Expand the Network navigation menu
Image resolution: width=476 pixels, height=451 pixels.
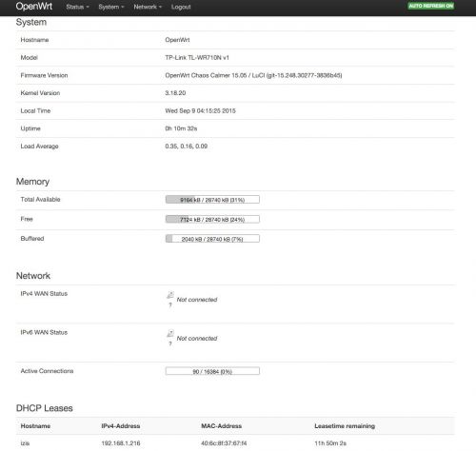pos(148,7)
